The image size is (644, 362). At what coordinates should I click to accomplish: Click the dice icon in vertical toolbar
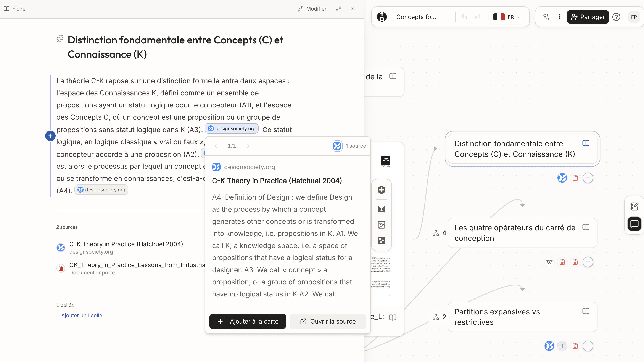click(x=381, y=241)
